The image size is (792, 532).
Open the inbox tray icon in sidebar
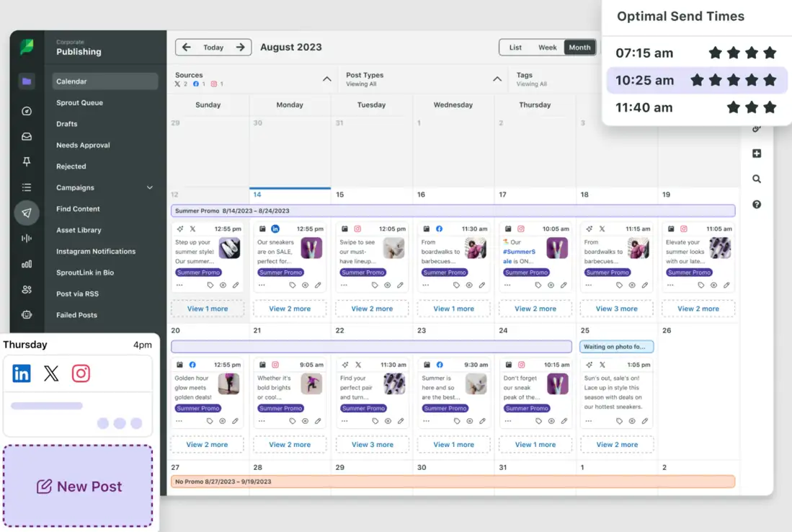tap(27, 136)
